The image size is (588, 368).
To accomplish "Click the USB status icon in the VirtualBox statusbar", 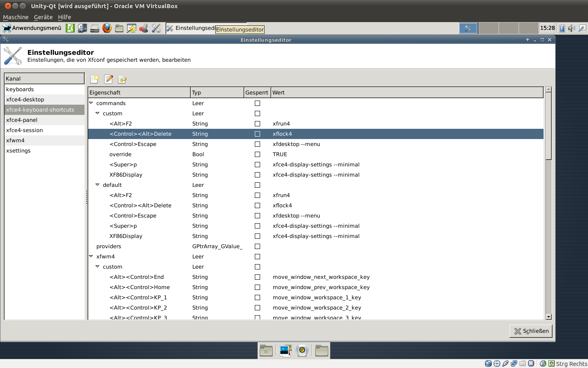I will click(x=505, y=363).
